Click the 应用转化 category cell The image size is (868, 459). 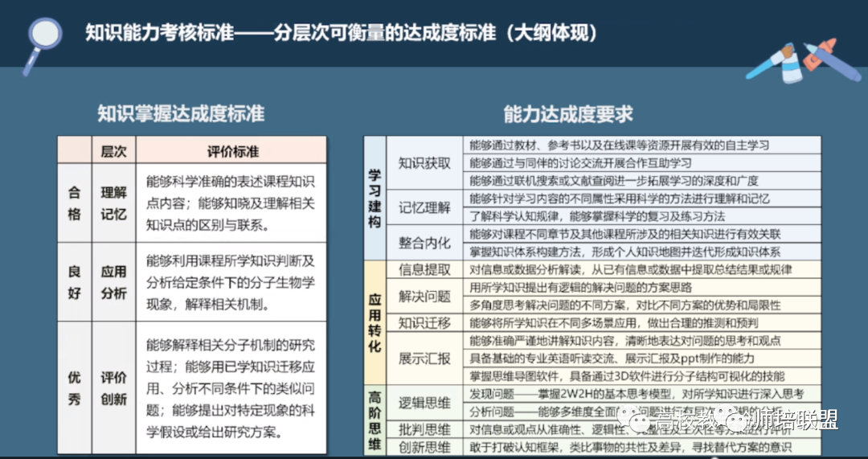pos(375,322)
